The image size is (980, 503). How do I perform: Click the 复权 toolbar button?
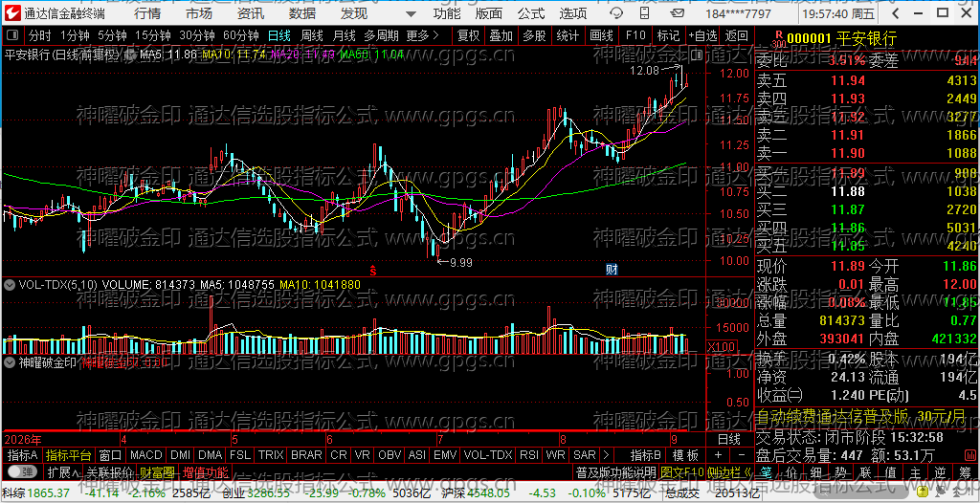[468, 35]
